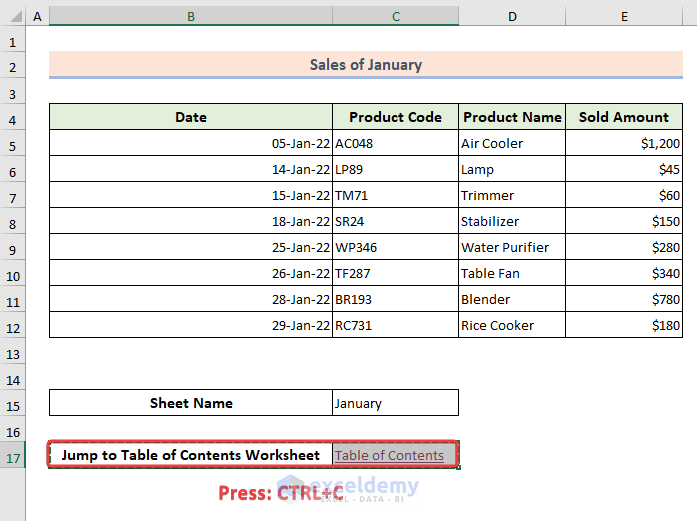Screen dimensions: 697x521
Task: Select the Jump to Table of Contents Worksheet cell
Action: coord(190,455)
